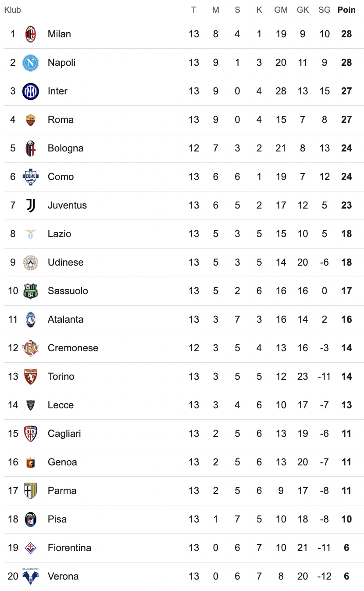Click the Torino club badge
Image resolution: width=364 pixels, height=591 pixels.
tap(31, 377)
